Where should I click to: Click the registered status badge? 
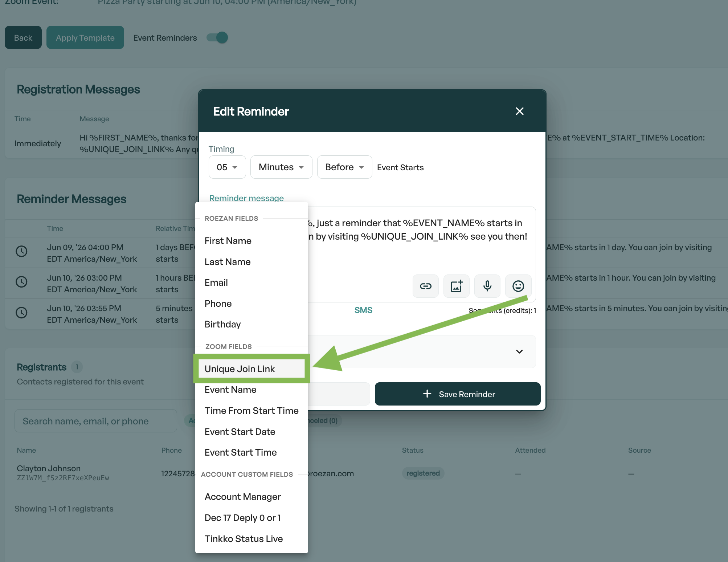coord(423,473)
